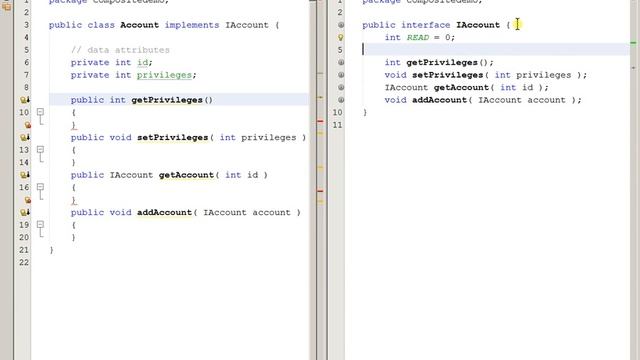Click setPrivileges in the interface
Viewport: 640px width, 360px height.
(447, 75)
